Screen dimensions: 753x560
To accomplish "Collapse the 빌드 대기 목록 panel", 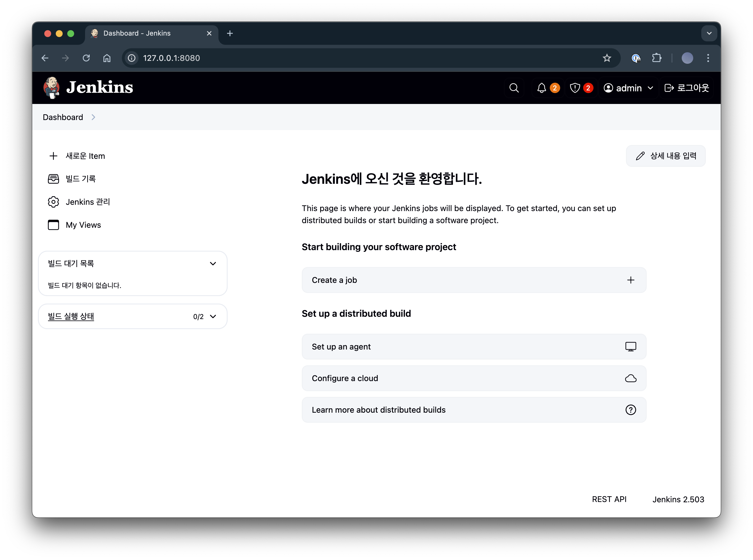I will [x=213, y=264].
